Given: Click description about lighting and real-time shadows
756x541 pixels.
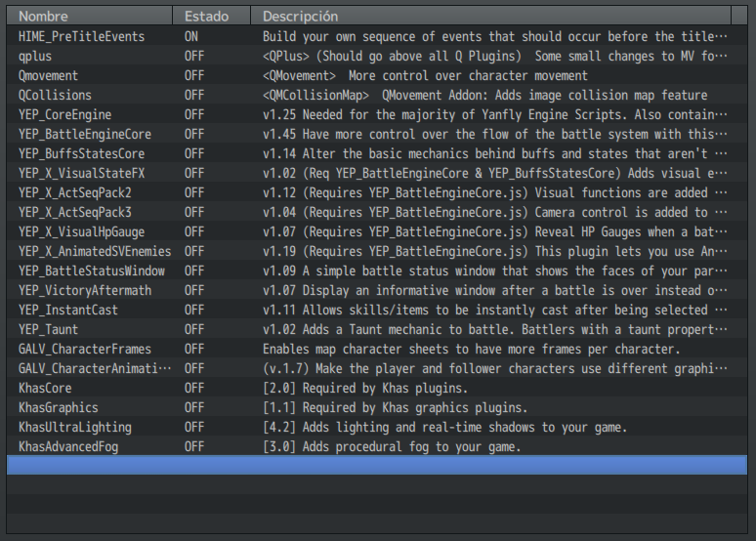Looking at the screenshot, I should coord(444,427).
